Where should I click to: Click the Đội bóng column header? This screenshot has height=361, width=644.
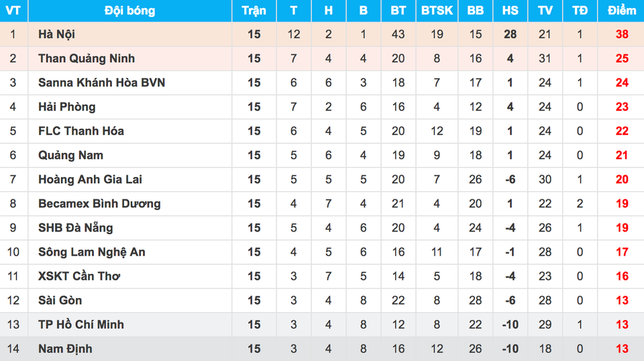[x=129, y=11]
